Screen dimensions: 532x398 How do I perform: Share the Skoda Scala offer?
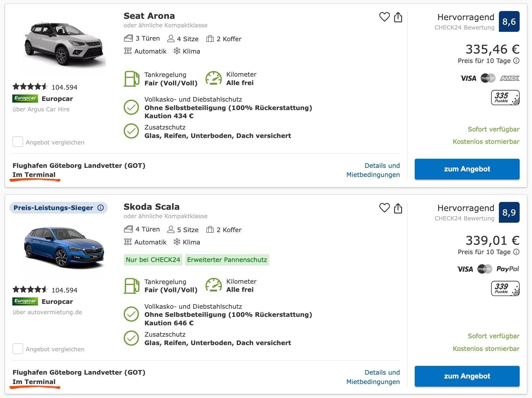[398, 208]
